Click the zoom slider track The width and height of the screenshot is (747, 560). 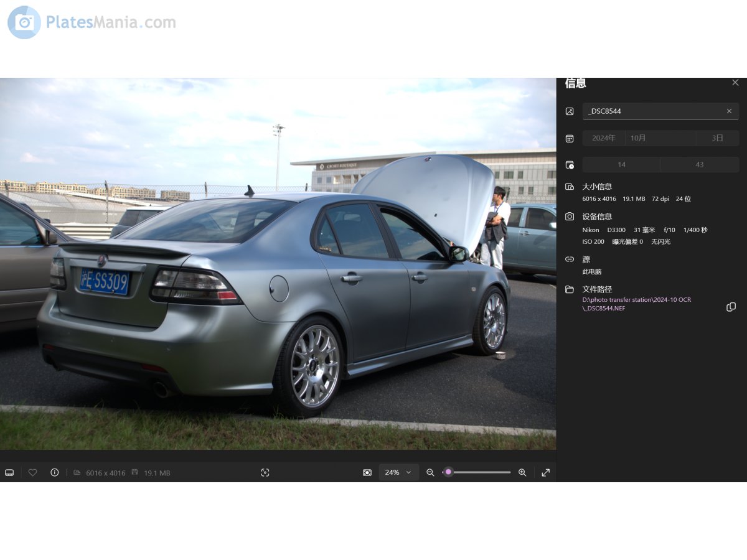pos(479,472)
